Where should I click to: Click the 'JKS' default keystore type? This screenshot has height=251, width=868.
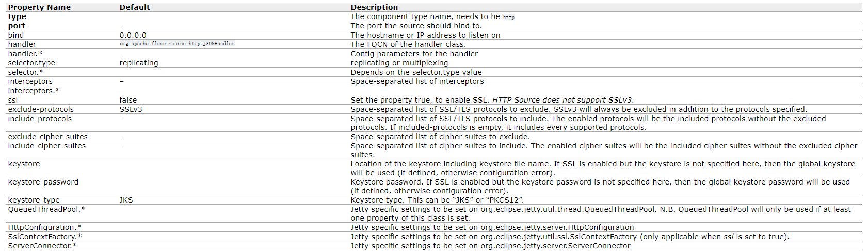126,200
